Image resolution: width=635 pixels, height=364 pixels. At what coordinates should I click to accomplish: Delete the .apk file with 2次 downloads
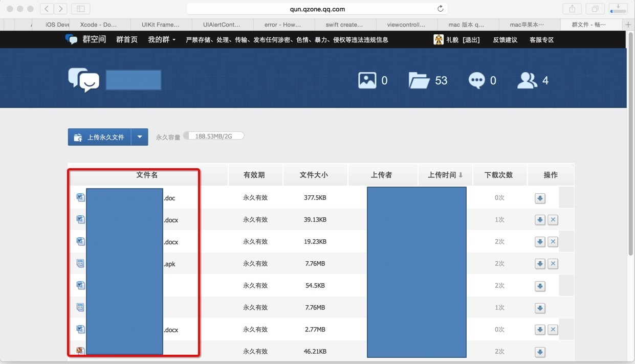click(553, 264)
